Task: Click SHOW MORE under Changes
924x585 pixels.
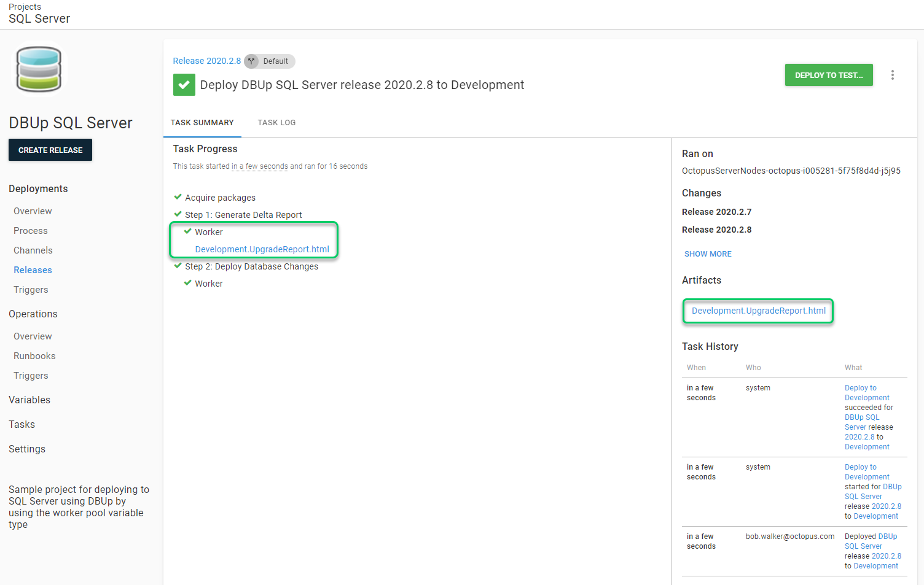Action: pos(708,254)
